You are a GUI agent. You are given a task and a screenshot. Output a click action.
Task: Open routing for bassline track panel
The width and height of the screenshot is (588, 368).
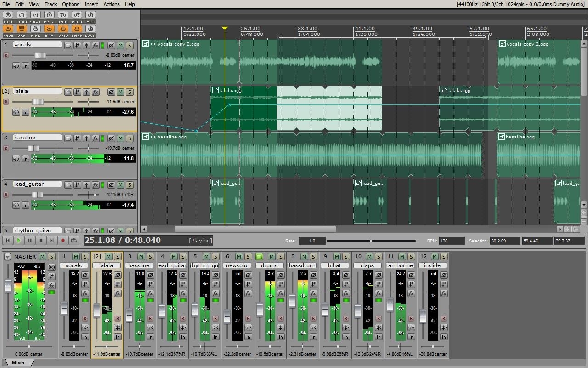point(77,138)
